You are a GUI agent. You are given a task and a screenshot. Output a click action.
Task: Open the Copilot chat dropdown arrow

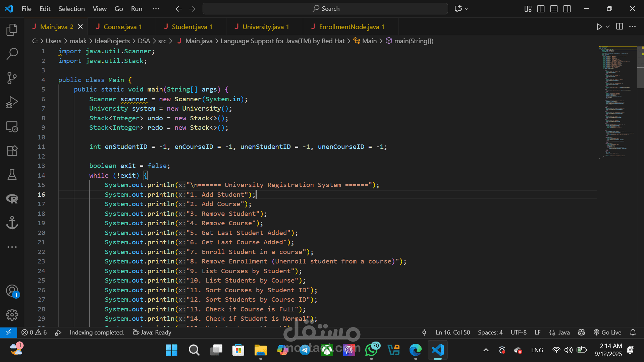click(x=467, y=9)
